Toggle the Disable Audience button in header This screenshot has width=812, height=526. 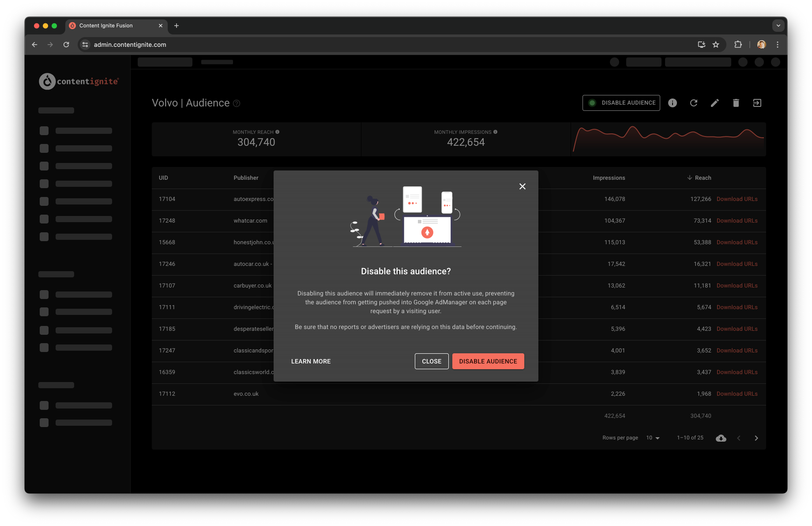point(621,103)
